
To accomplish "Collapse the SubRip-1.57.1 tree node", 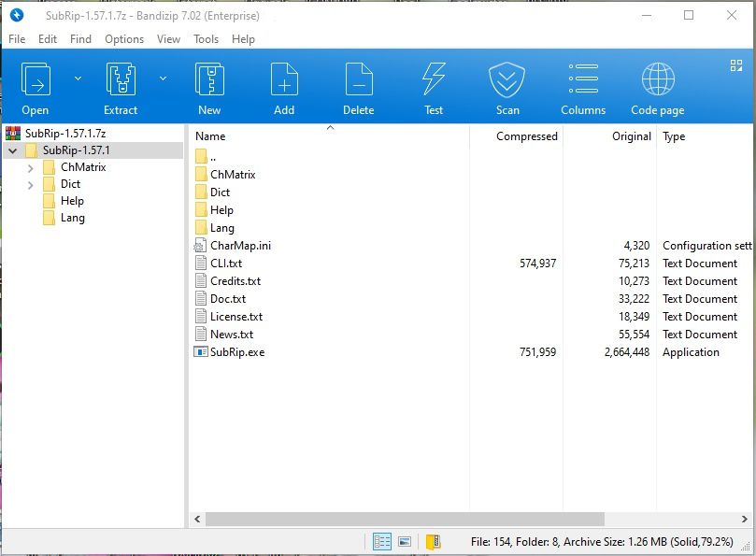I will pos(13,151).
